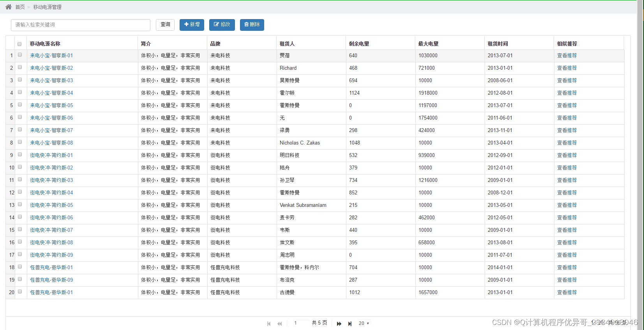Image resolution: width=644 pixels, height=330 pixels.
Task: Open 来电小宝-智享版-06 link
Action: (x=51, y=118)
